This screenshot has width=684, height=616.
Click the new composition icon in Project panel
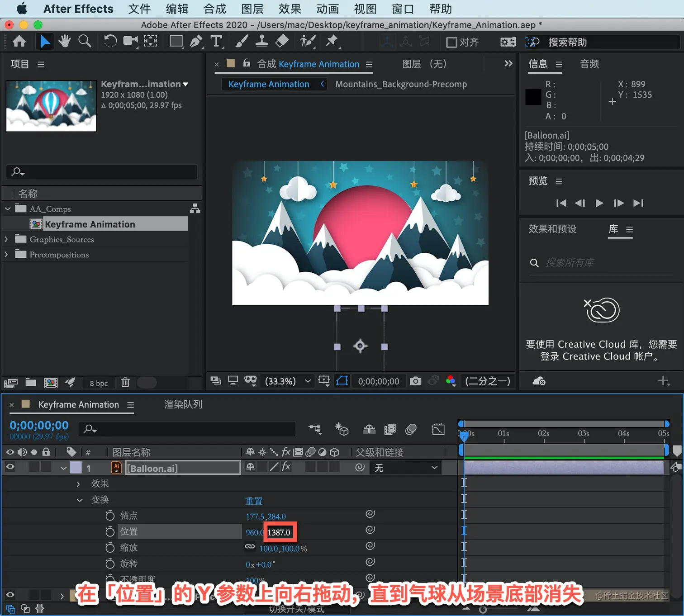[51, 383]
